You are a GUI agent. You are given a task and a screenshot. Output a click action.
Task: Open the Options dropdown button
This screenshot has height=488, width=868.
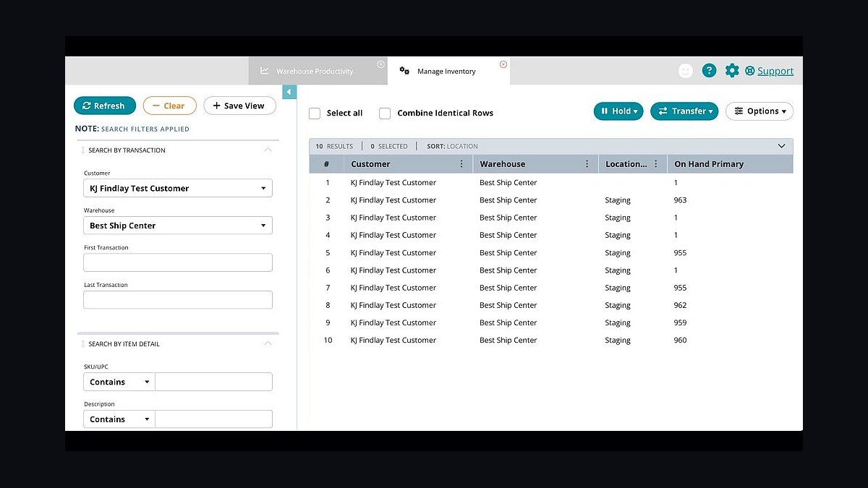(x=759, y=111)
